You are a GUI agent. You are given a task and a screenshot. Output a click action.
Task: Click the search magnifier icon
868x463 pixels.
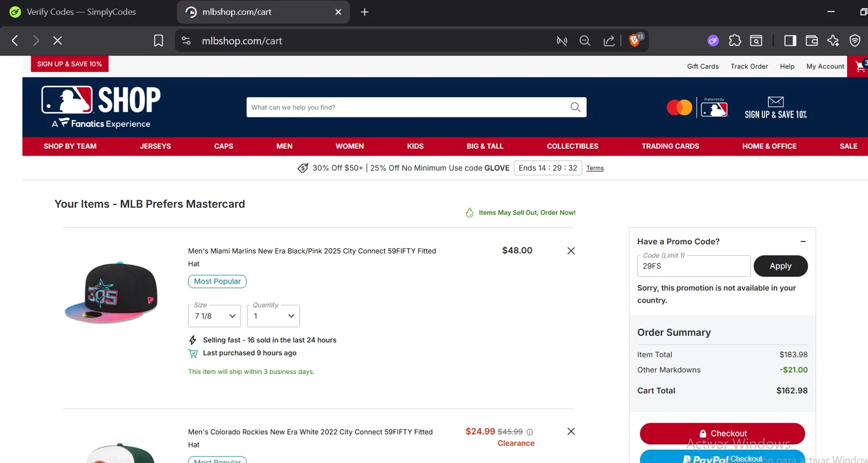(x=575, y=107)
